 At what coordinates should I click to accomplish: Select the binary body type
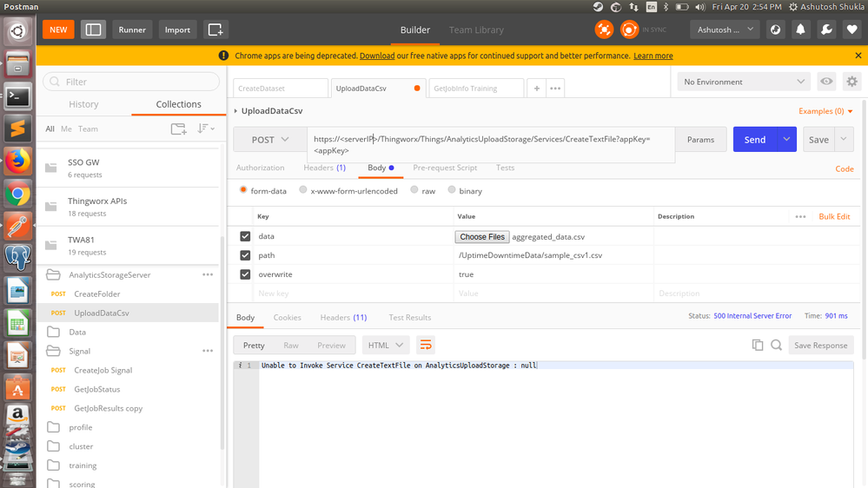pos(452,190)
